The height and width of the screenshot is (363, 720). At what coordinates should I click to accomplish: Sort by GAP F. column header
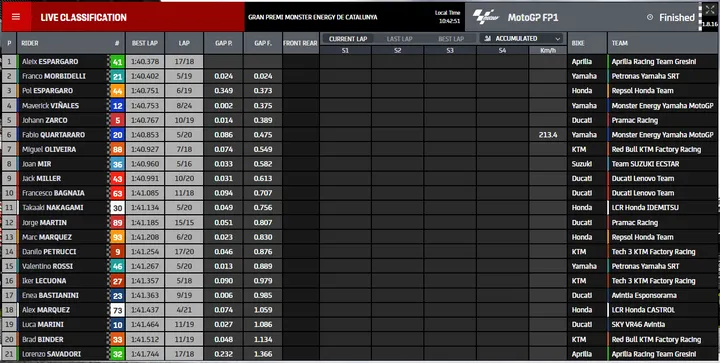tap(263, 43)
